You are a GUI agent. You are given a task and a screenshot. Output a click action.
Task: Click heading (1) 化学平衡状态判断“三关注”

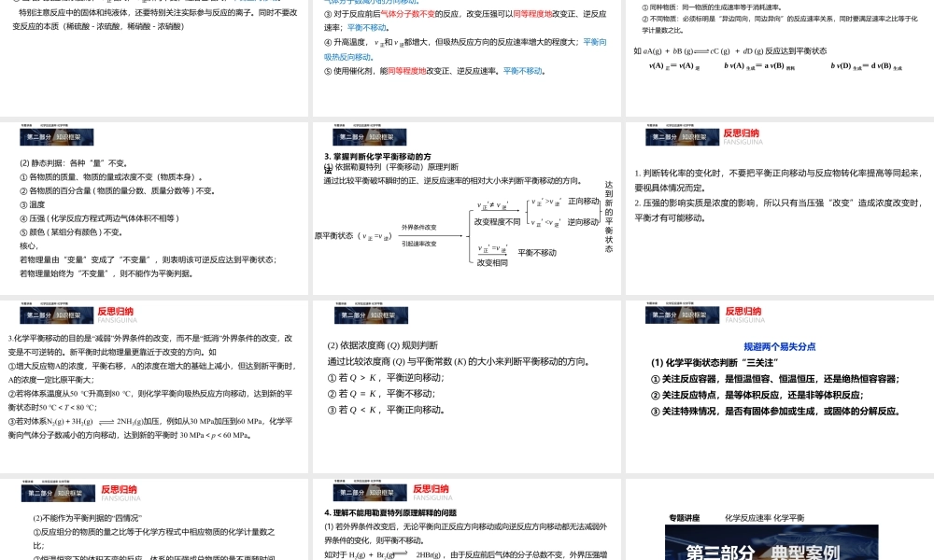coord(715,362)
